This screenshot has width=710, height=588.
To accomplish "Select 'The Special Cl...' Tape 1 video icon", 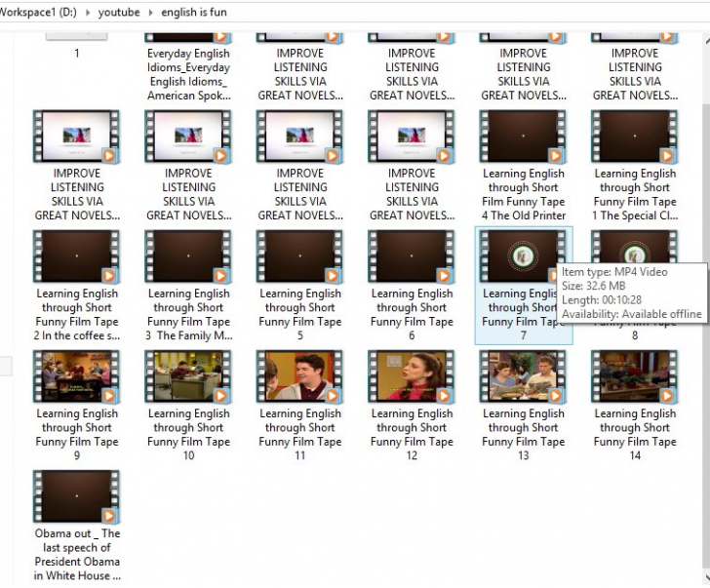I will point(634,137).
